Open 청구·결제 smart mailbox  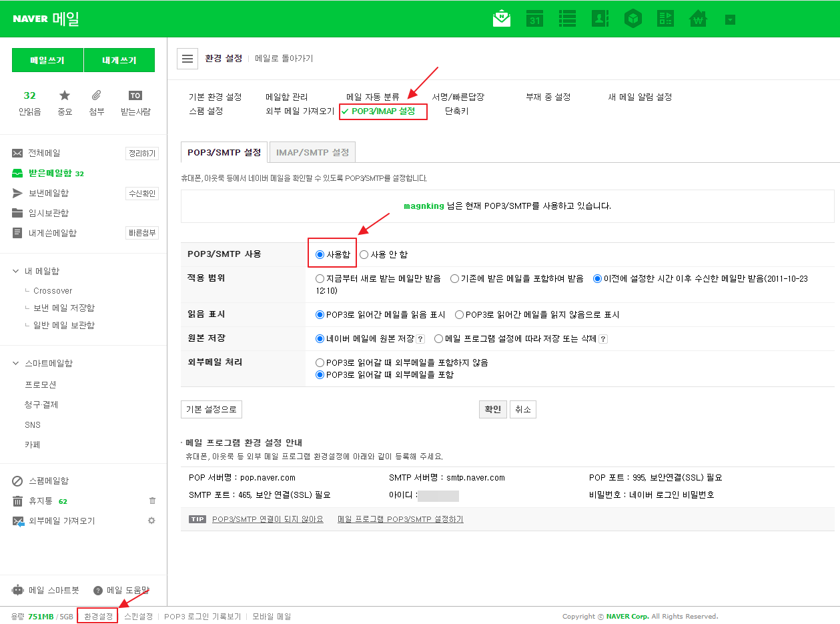[41, 405]
